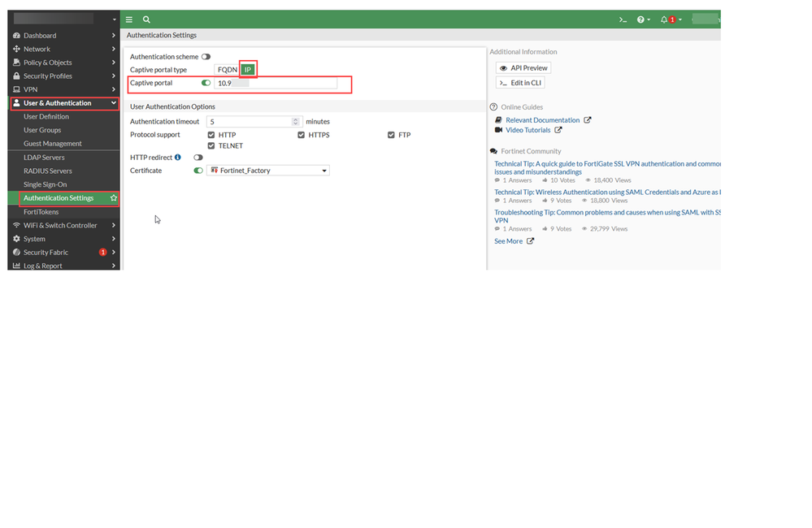Toggle the Authentication scheme switch
The image size is (812, 528).
click(x=206, y=57)
